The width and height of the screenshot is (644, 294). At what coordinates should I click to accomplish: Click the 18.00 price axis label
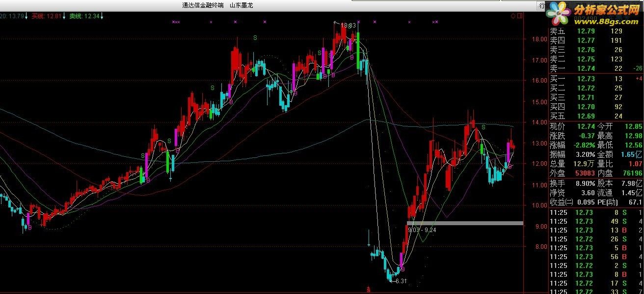tap(540, 39)
